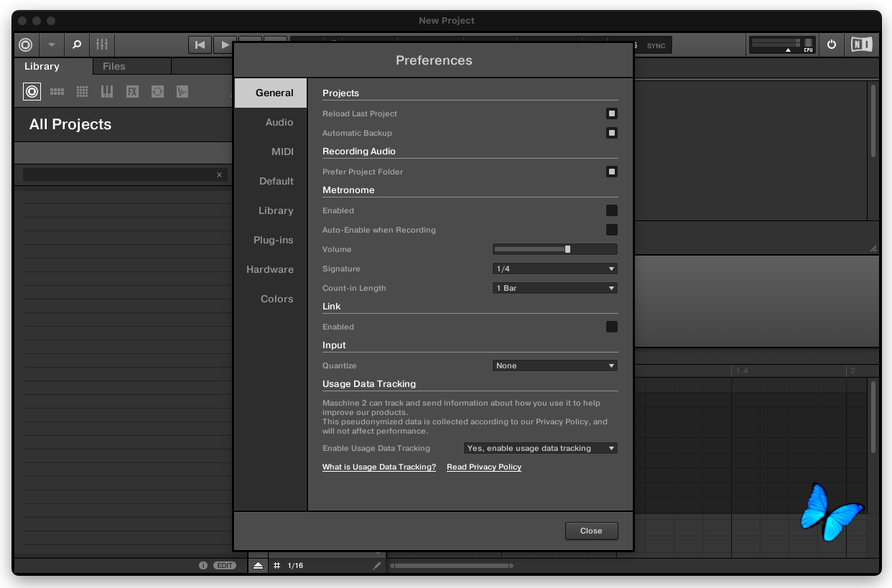Select the Samples waveform filter icon
Screen dimensions: 892x588
pos(182,92)
